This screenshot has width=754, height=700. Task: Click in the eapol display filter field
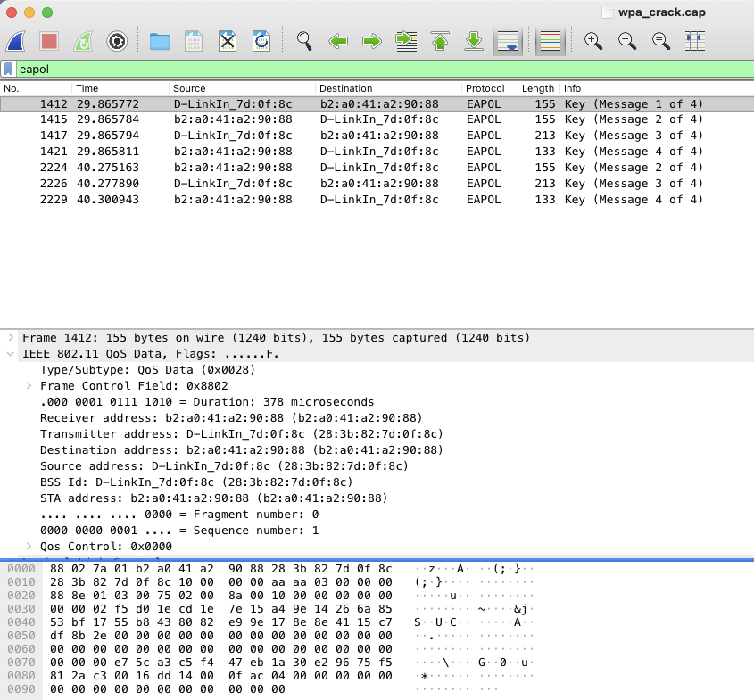point(385,70)
